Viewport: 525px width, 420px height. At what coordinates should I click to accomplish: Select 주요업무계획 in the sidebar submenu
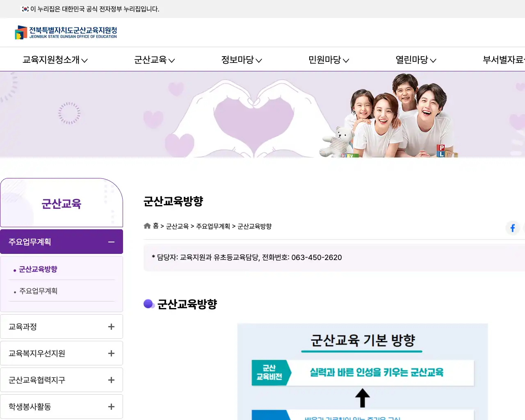[38, 291]
